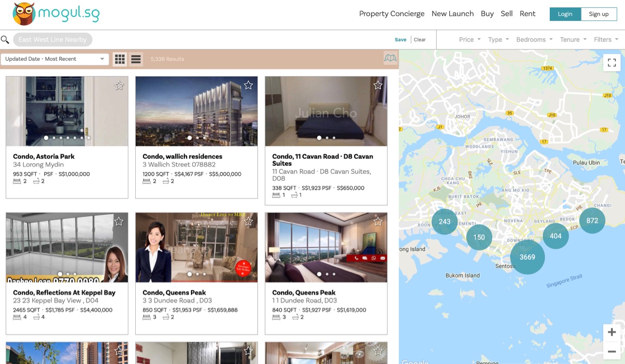Select the 3669 map cluster marker
Image resolution: width=625 pixels, height=364 pixels.
point(527,257)
